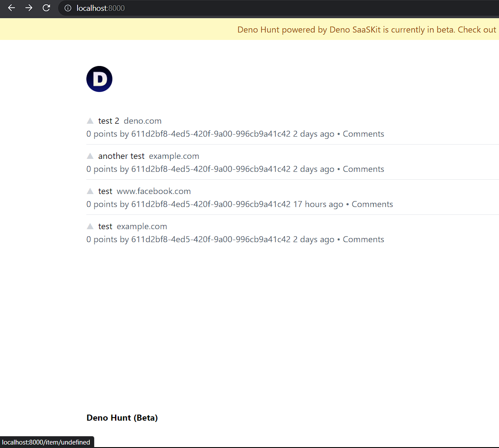Open Comments for the facebook test post
This screenshot has height=448, width=499.
[x=372, y=204]
